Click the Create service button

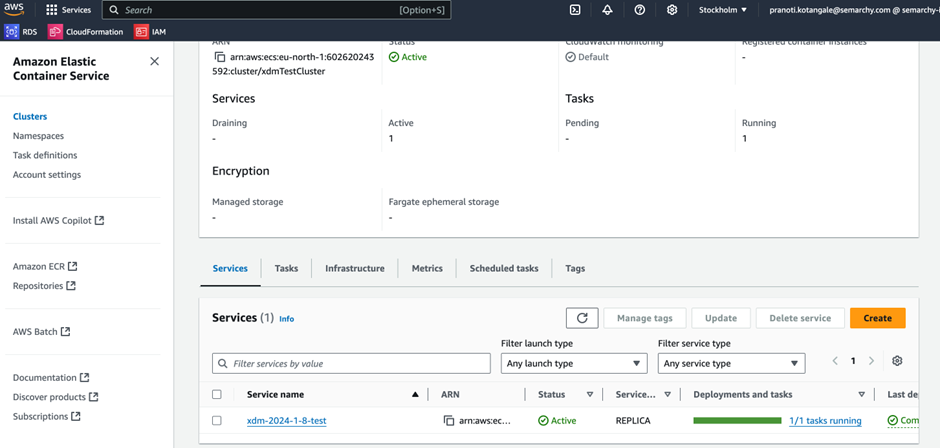[878, 318]
